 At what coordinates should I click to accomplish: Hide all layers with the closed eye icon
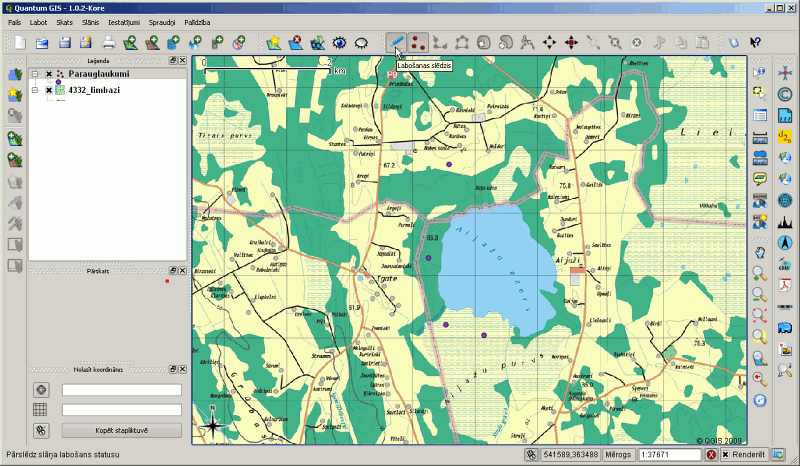coord(361,42)
